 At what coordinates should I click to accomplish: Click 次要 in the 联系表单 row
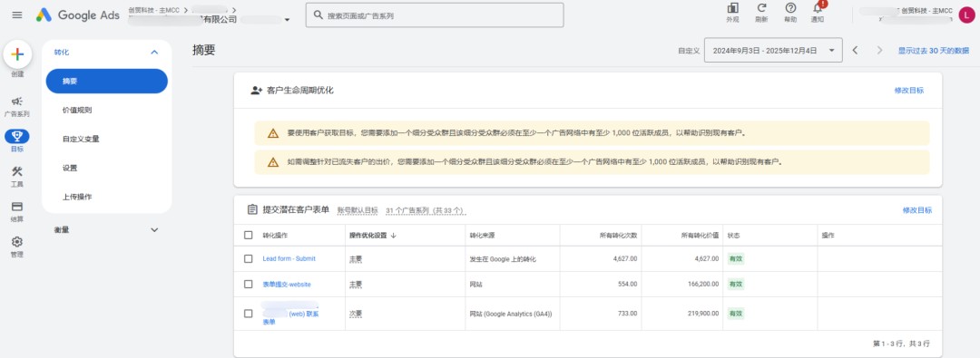point(356,314)
